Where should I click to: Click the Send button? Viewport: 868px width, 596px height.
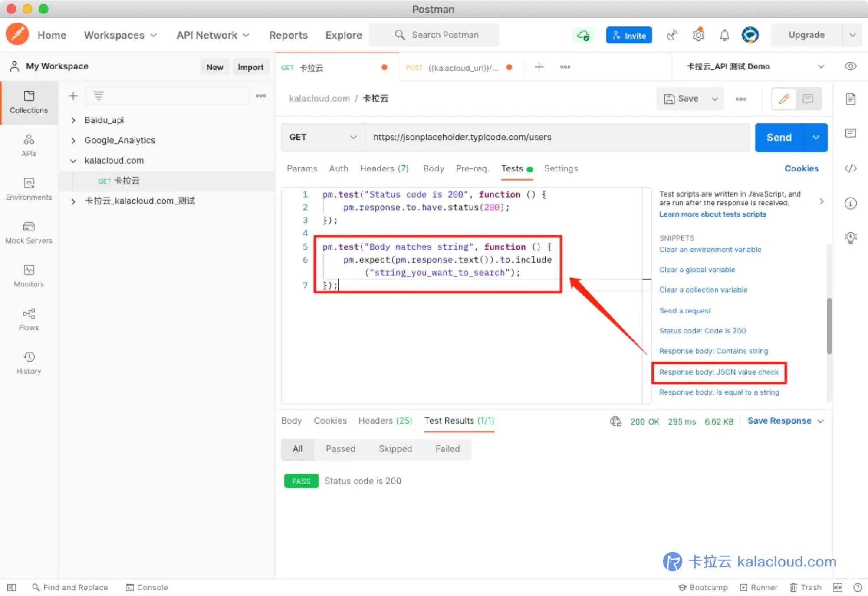(779, 138)
